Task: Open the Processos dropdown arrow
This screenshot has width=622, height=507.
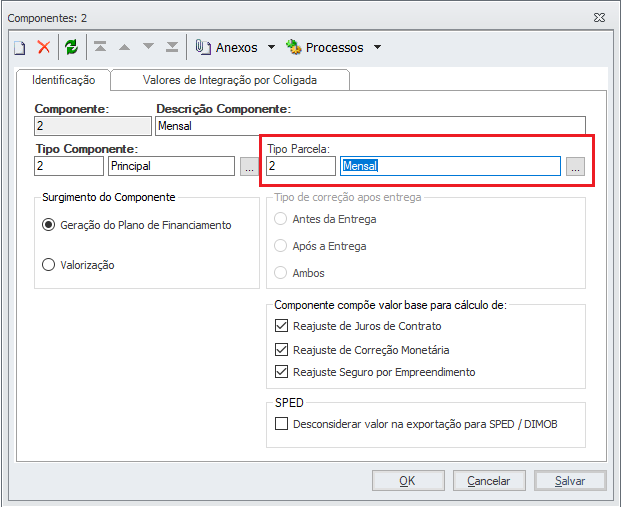Action: 378,47
